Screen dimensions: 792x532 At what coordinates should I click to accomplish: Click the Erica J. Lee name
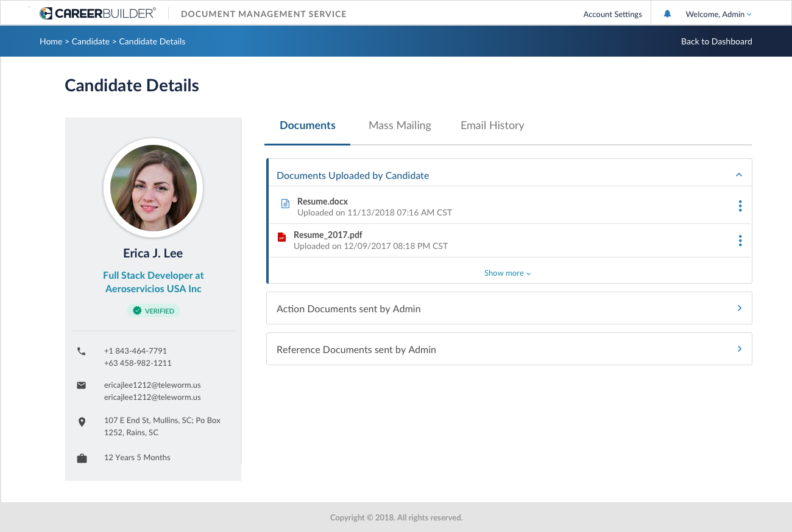153,253
